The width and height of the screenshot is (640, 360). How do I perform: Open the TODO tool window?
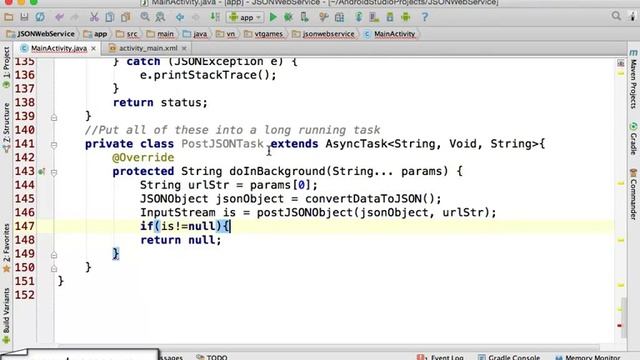pyautogui.click(x=212, y=357)
